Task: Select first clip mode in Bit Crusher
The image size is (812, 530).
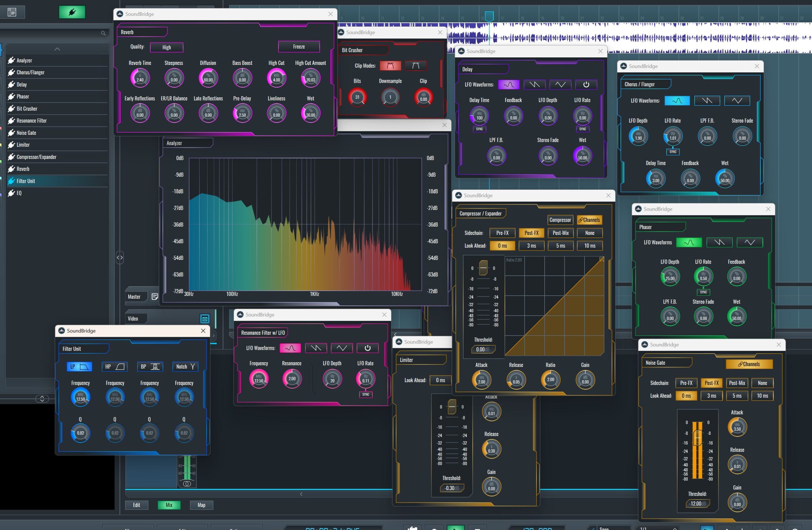Action: point(390,65)
